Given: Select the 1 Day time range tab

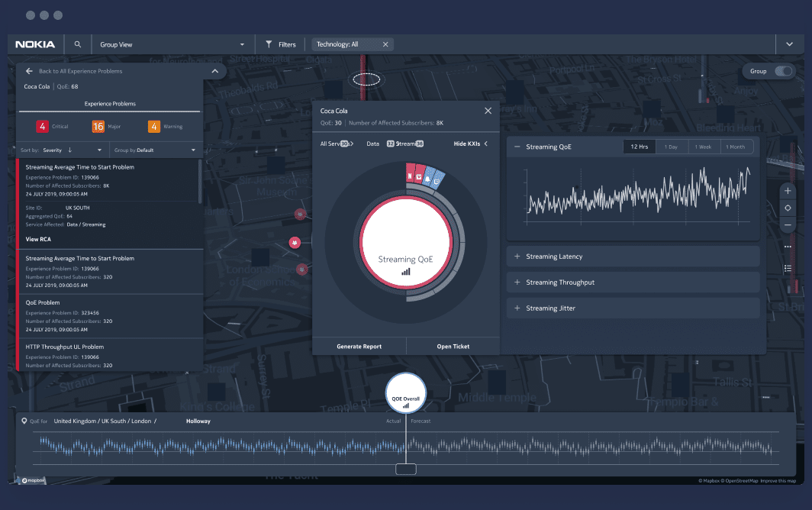Looking at the screenshot, I should (x=671, y=147).
